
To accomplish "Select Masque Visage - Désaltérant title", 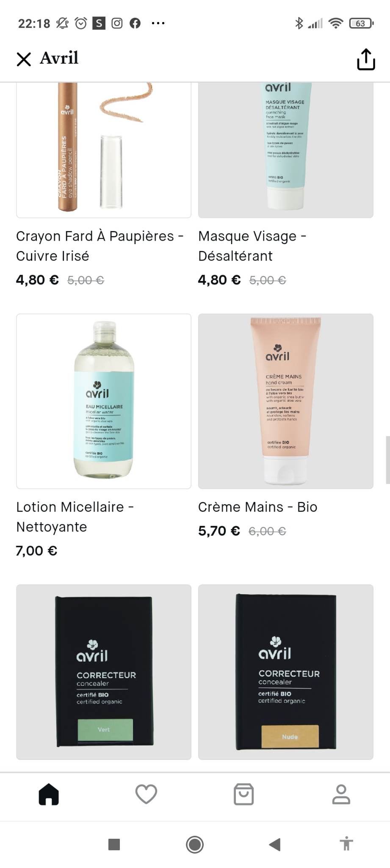I will click(252, 246).
